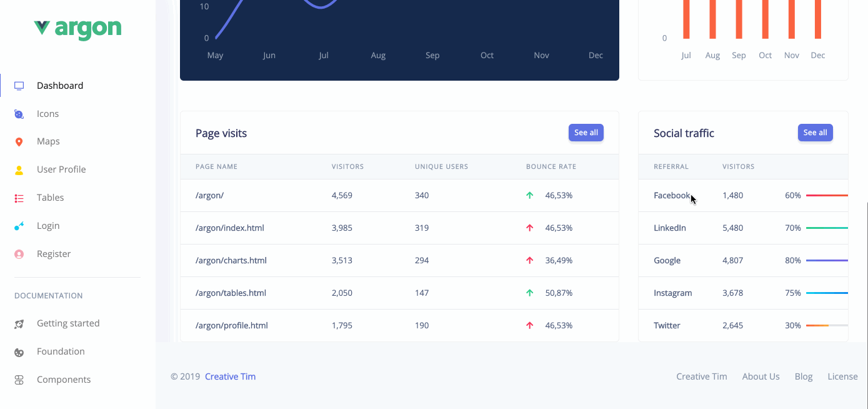Open Tables using the list icon
This screenshot has height=409, width=868.
[x=19, y=198]
